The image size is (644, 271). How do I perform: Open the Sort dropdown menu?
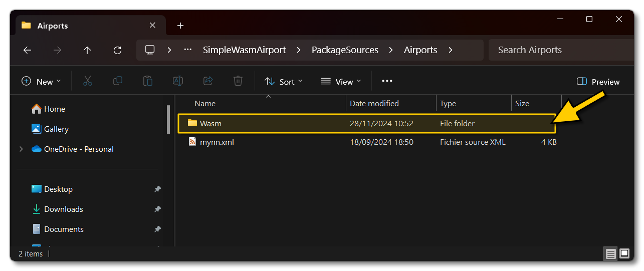(x=284, y=82)
